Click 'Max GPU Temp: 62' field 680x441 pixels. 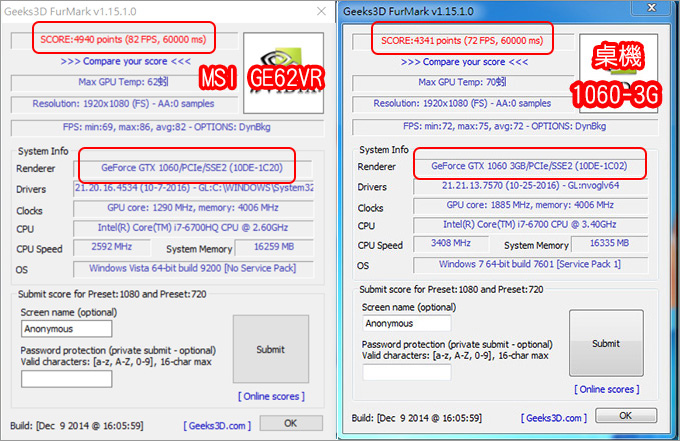[x=124, y=82]
